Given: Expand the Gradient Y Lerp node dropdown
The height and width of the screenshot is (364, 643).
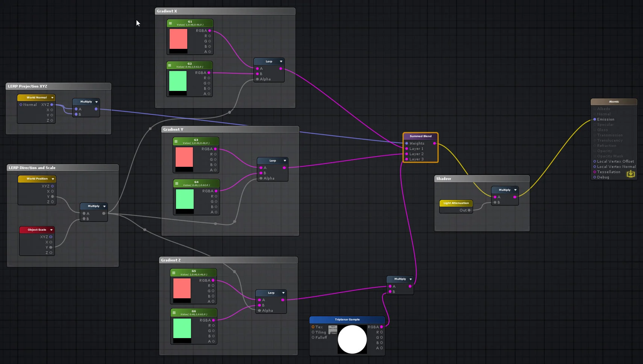Looking at the screenshot, I should click(x=285, y=161).
